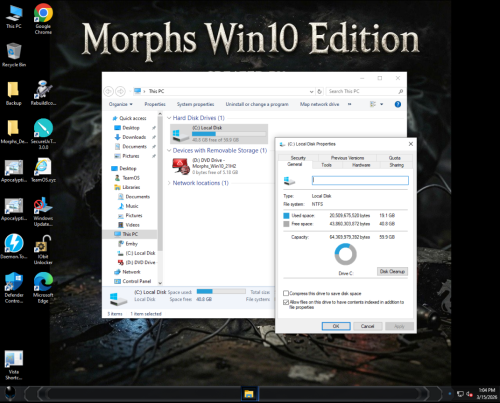Open the Explorer help question-mark icon
The width and height of the screenshot is (500, 403).
point(398,104)
